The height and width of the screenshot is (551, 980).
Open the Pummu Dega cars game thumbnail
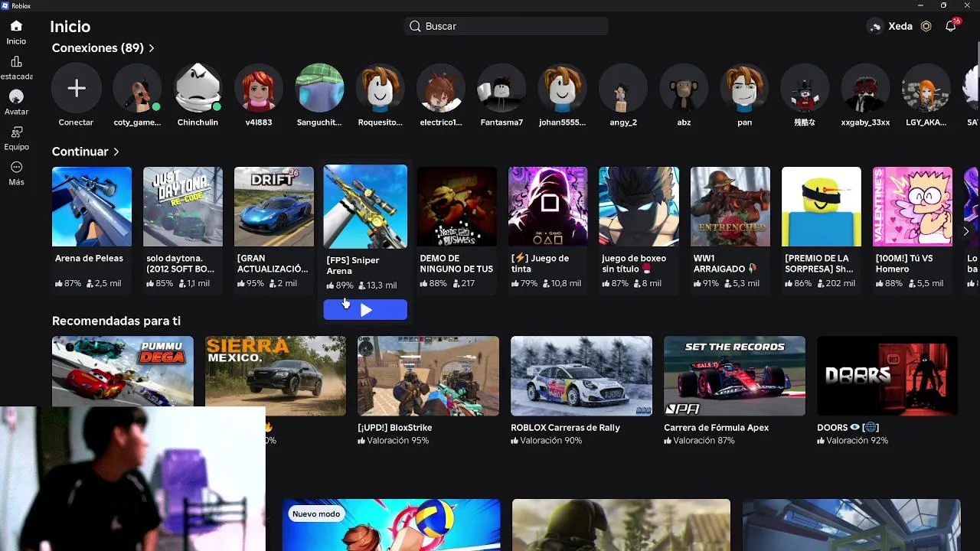tap(122, 371)
